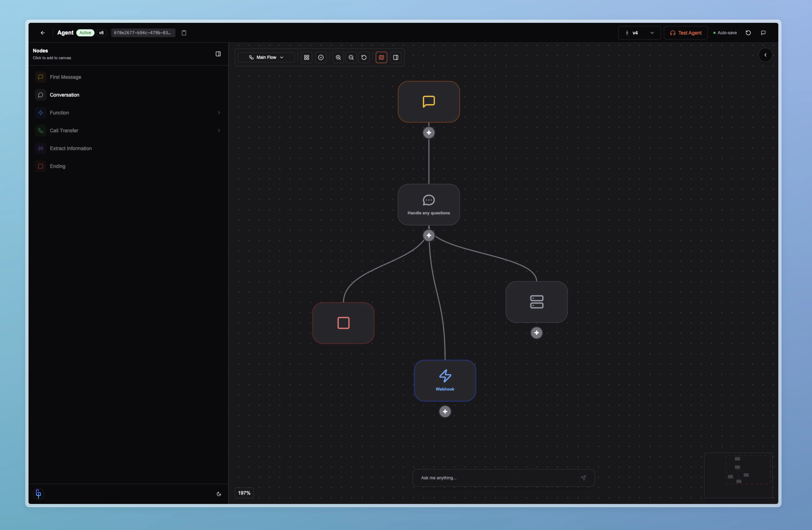Select the First Message node type
The image size is (812, 530).
coord(65,77)
